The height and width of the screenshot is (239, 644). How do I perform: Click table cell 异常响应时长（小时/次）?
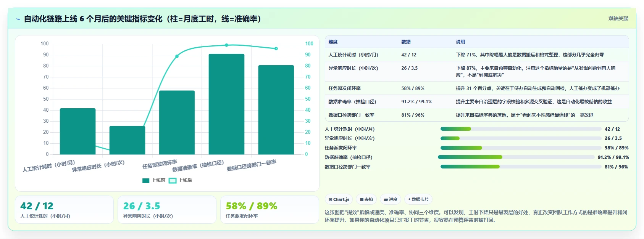click(x=353, y=68)
